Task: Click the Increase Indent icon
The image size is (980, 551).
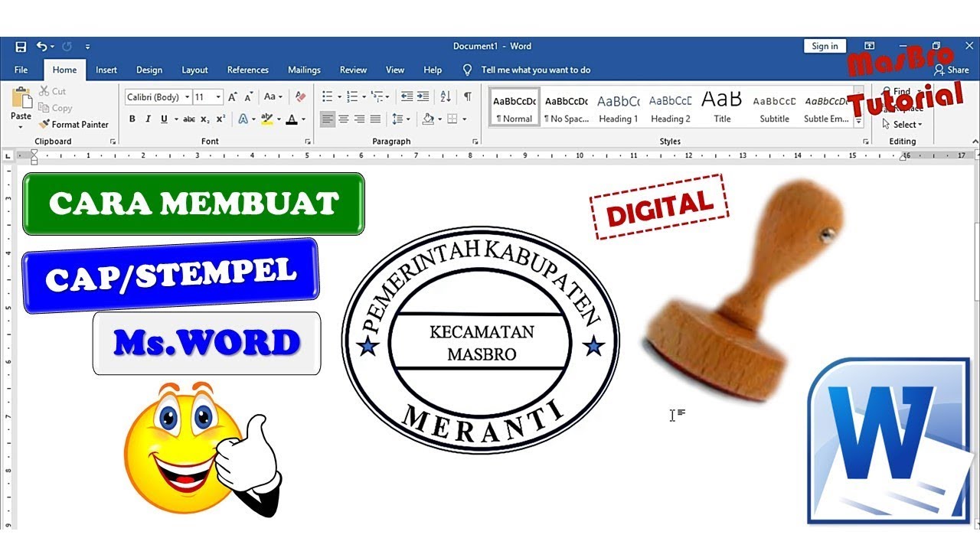Action: pos(423,96)
